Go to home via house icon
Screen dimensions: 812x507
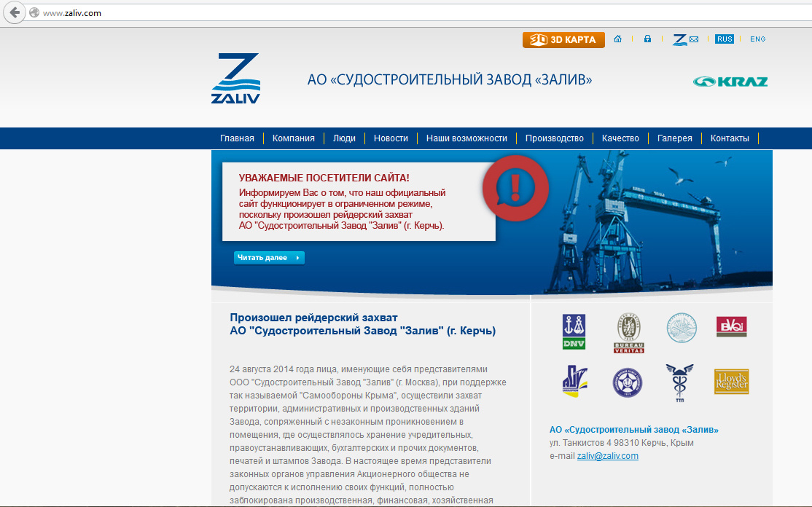pos(617,39)
